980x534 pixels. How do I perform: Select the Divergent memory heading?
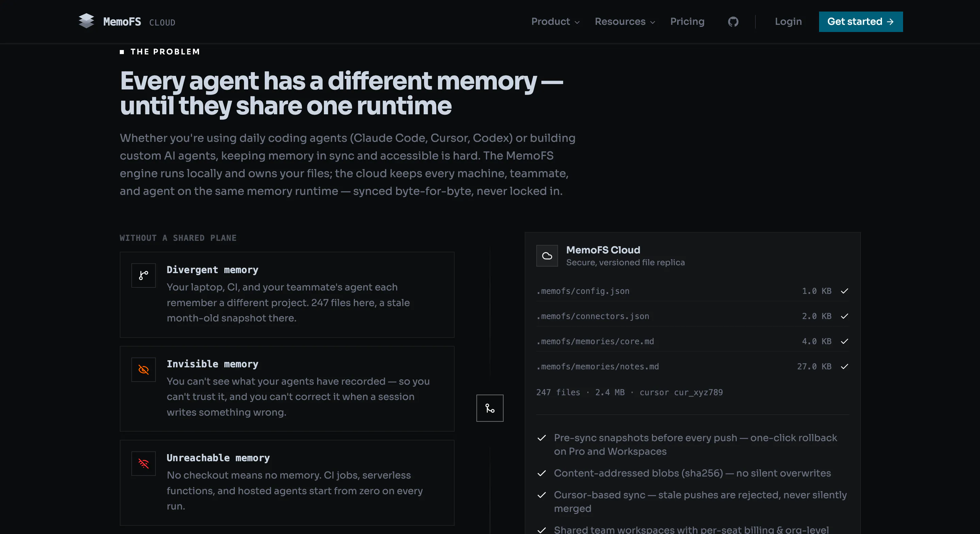212,270
